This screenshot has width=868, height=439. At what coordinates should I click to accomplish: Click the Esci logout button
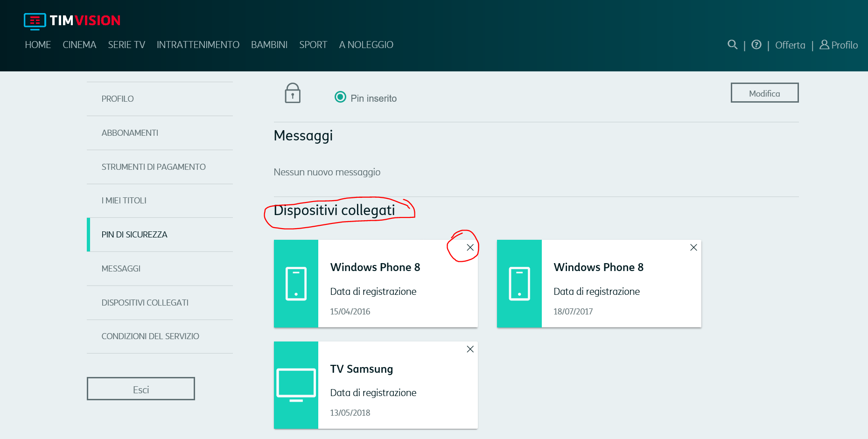(x=140, y=389)
